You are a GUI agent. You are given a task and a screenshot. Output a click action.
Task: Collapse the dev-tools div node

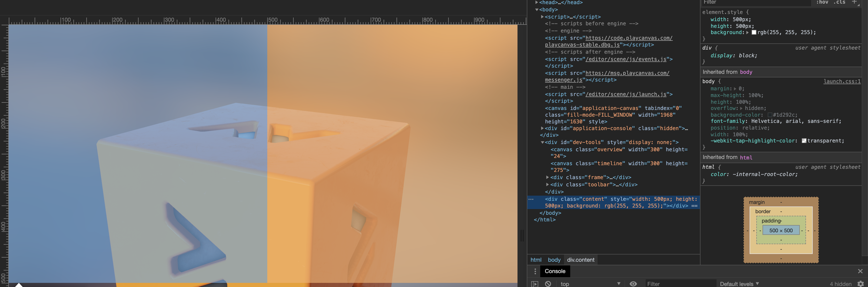point(542,142)
